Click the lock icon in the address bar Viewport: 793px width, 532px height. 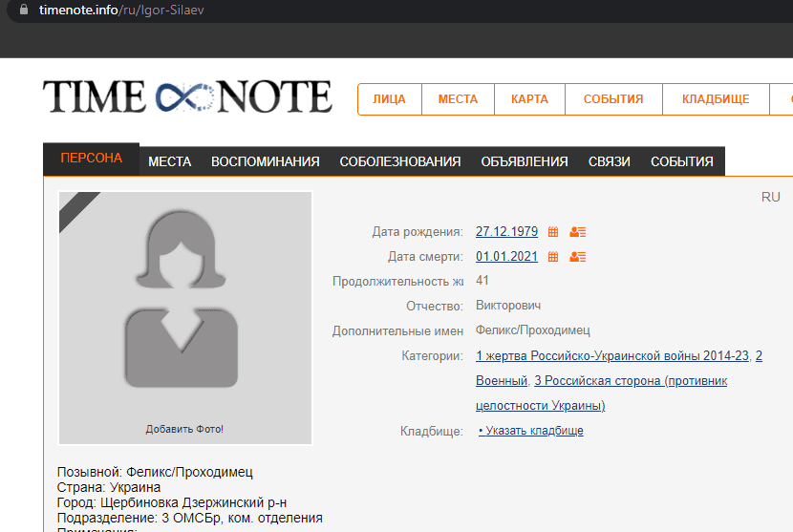coord(24,11)
